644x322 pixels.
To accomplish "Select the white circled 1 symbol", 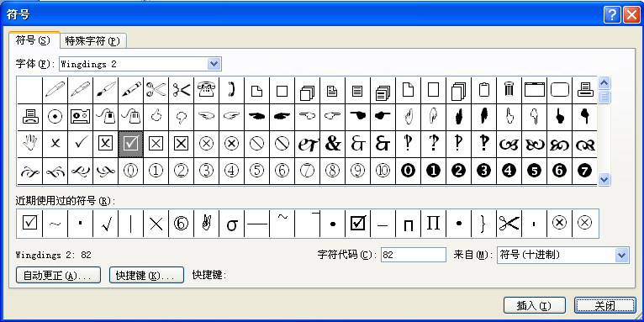I will 156,171.
